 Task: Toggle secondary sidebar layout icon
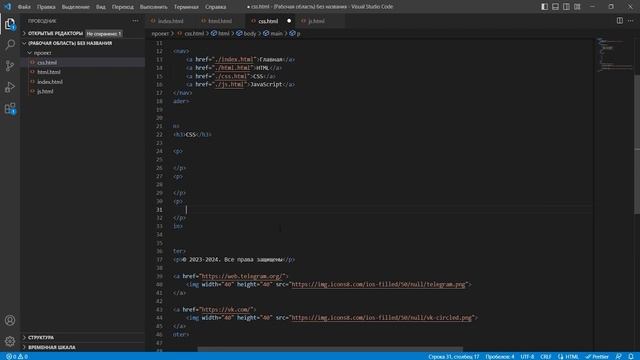(x=566, y=7)
